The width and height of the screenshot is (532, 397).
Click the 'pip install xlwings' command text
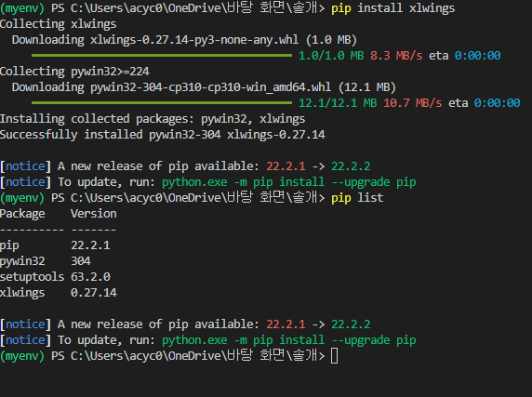tap(392, 8)
